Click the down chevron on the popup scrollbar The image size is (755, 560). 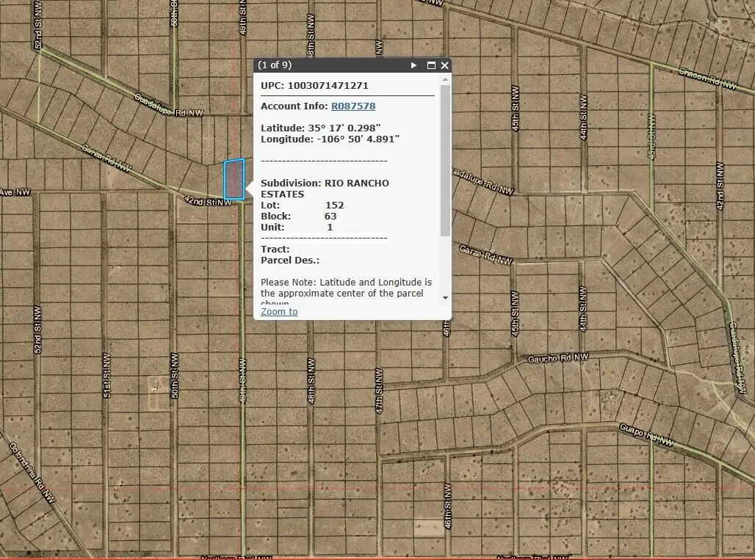tap(446, 297)
